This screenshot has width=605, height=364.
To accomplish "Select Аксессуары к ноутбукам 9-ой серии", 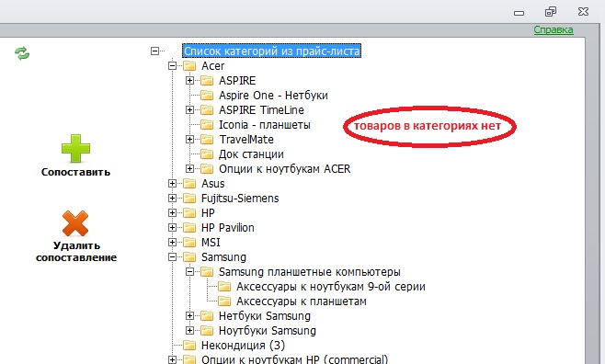I will 331,287.
